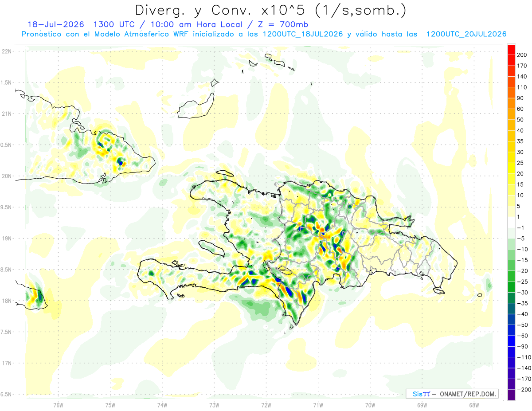Click the "6.5N" latitude axis label
The width and height of the screenshot is (532, 411).
click(6, 395)
